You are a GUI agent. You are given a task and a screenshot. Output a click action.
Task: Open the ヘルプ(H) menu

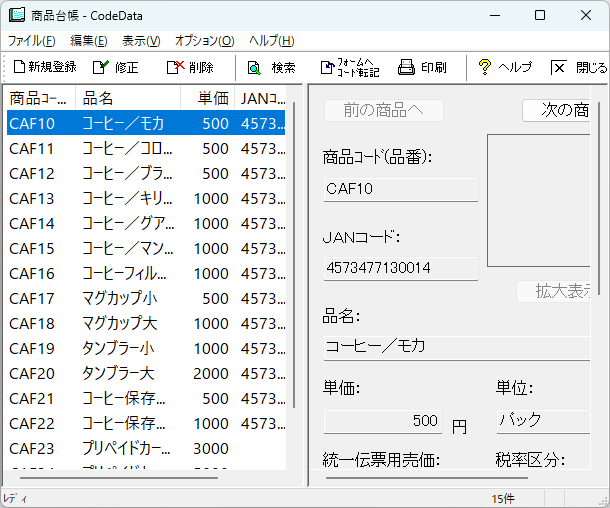272,40
